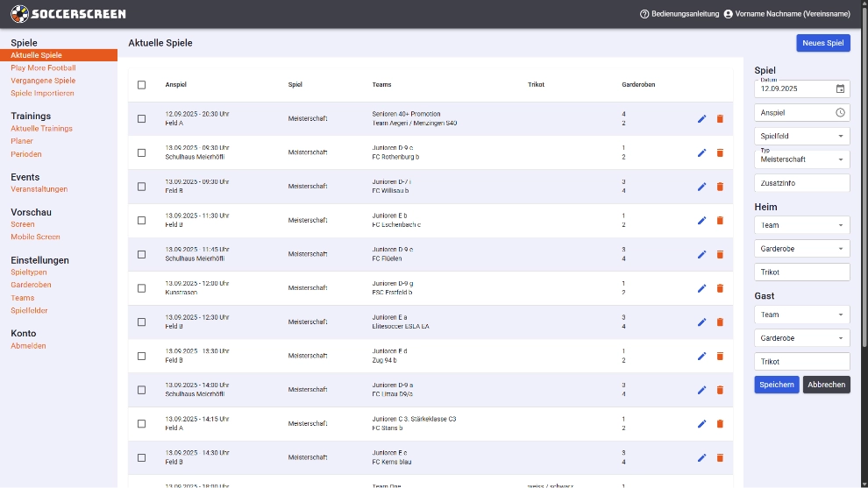Delete the game against FC Rothenburg b
The image size is (868, 488).
720,152
